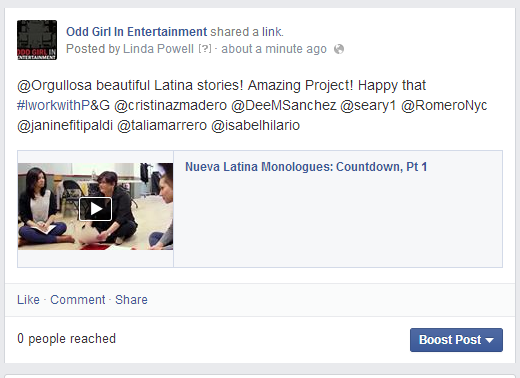Click the @Orgullosa mention in post text

coord(54,85)
